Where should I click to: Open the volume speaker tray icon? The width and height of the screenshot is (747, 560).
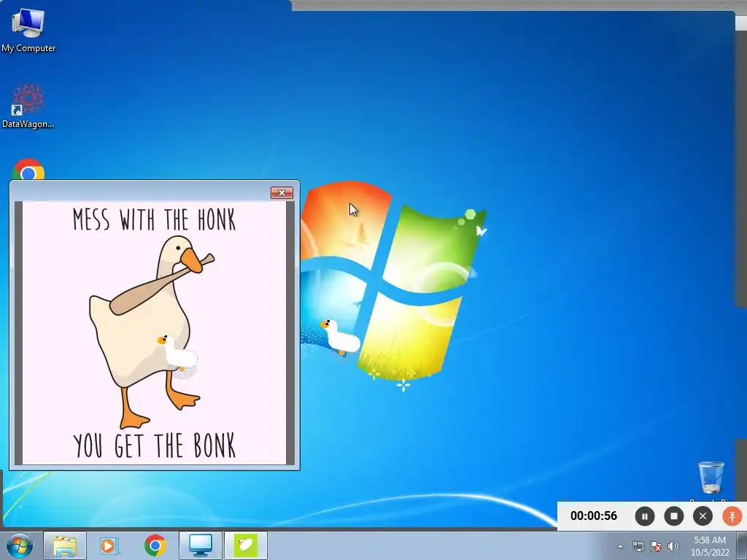[673, 546]
